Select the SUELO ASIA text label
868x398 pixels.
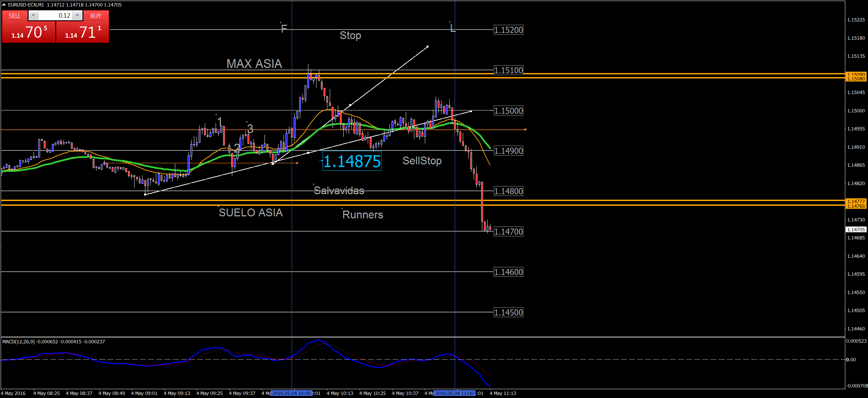click(251, 213)
